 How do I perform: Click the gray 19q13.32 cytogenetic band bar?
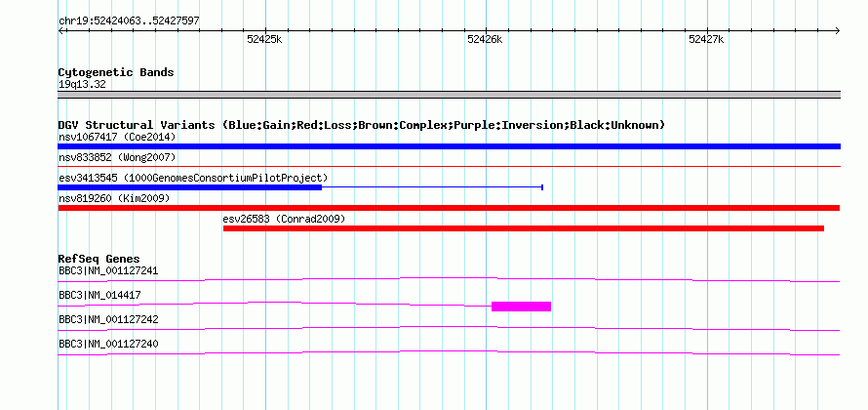(x=449, y=95)
